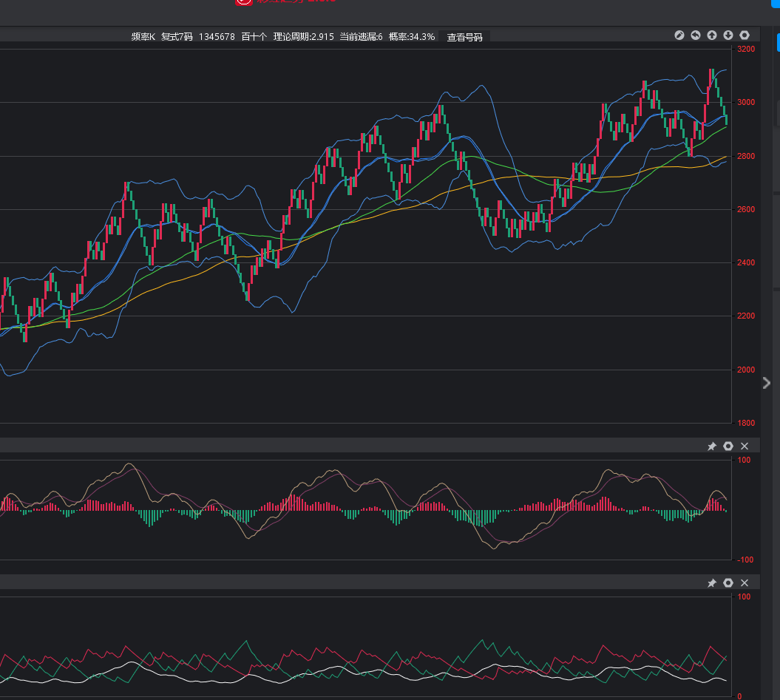
Task: Click the 百十个 position label
Action: tap(254, 37)
